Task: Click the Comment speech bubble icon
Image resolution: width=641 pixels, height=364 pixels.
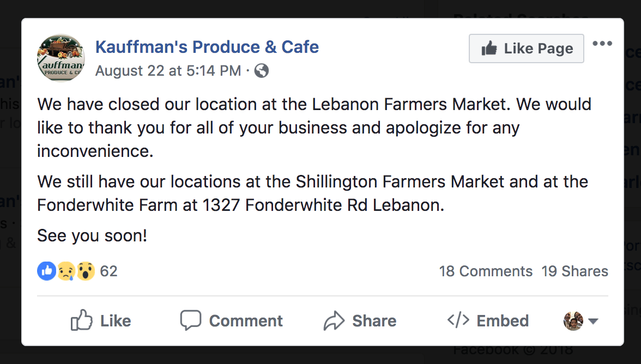Action: 191,320
